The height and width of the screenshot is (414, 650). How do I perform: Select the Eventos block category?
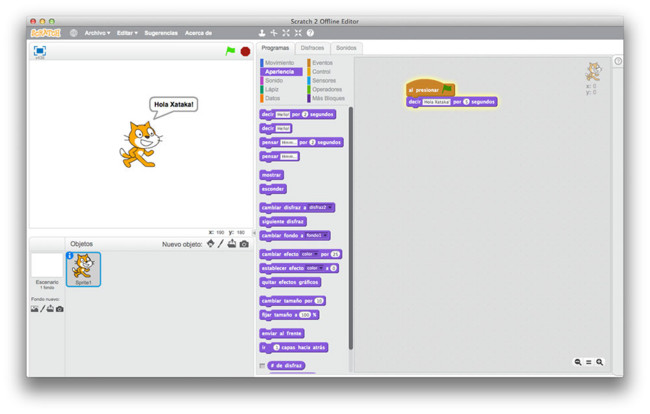point(322,63)
